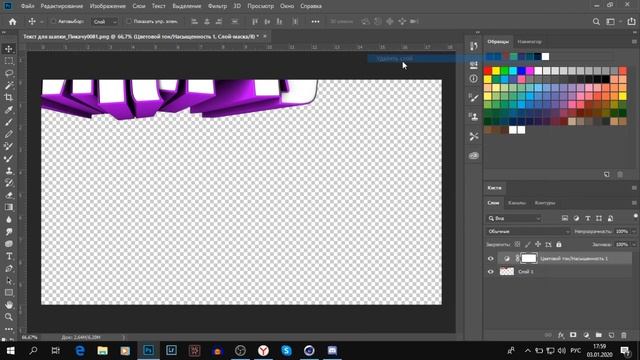Toggle lock transparent pixels in Layers

(517, 244)
